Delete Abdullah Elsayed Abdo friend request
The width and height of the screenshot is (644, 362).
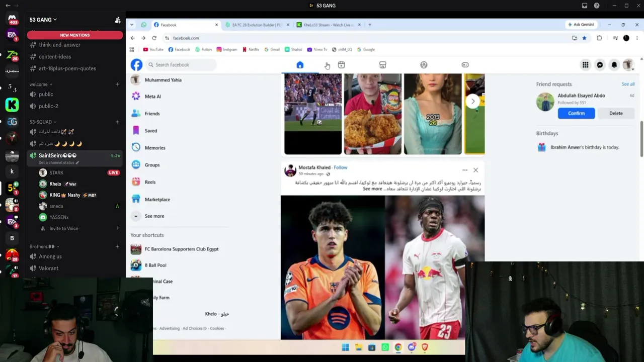616,114
